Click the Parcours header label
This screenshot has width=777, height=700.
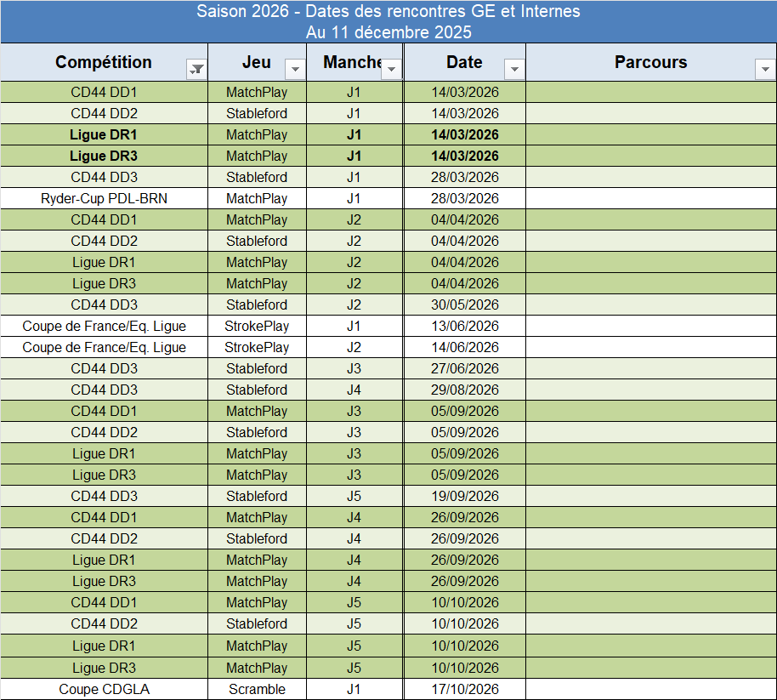tap(650, 62)
